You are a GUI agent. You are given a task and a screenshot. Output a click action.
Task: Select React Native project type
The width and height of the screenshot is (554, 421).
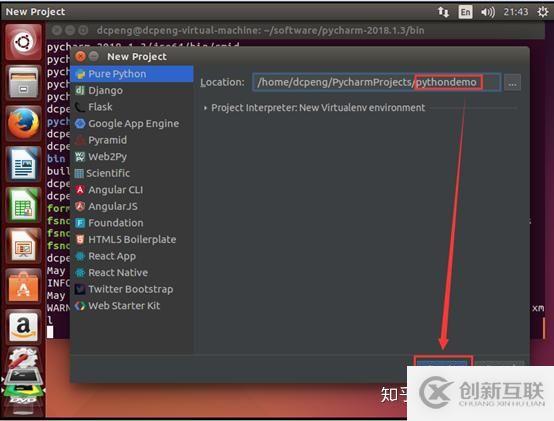point(132,273)
